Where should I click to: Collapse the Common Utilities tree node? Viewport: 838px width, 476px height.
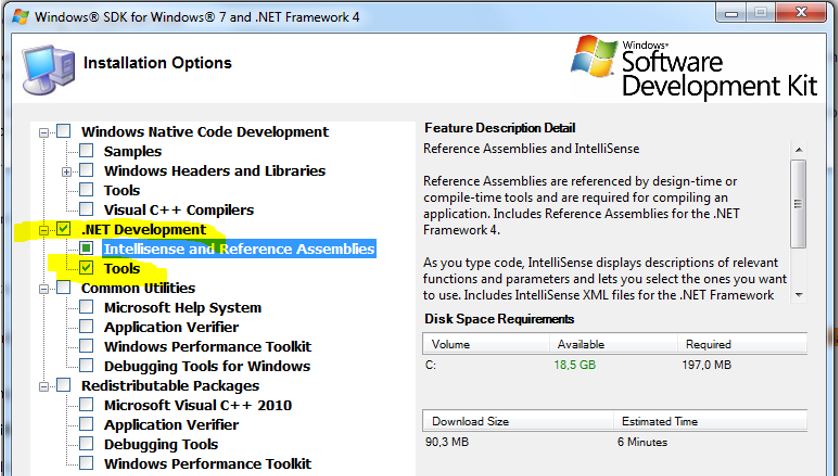point(44,289)
